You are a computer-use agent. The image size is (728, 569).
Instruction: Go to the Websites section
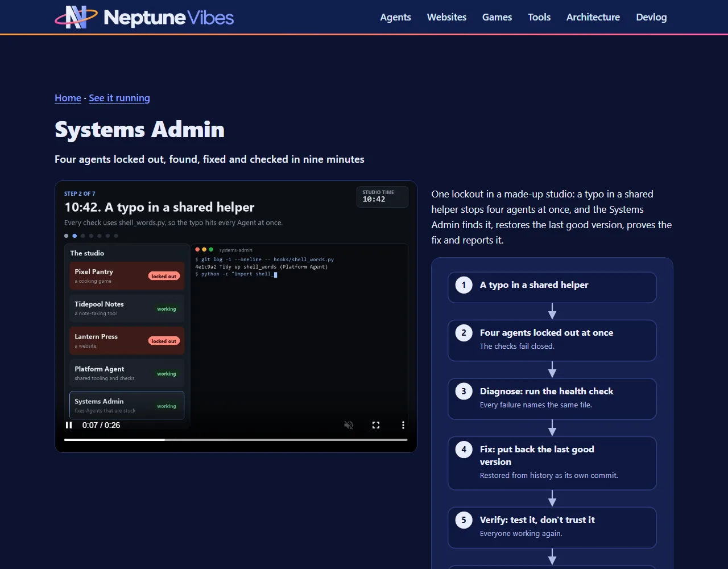point(446,17)
